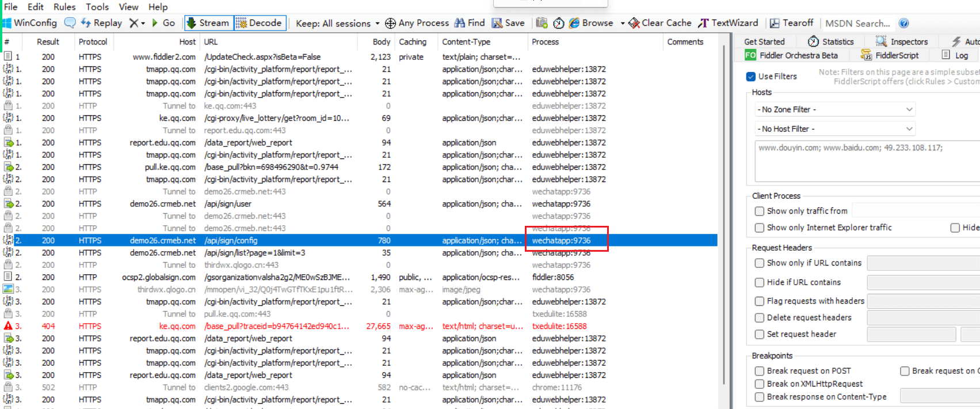The width and height of the screenshot is (980, 409).
Task: Clear the browser cache
Action: [660, 23]
